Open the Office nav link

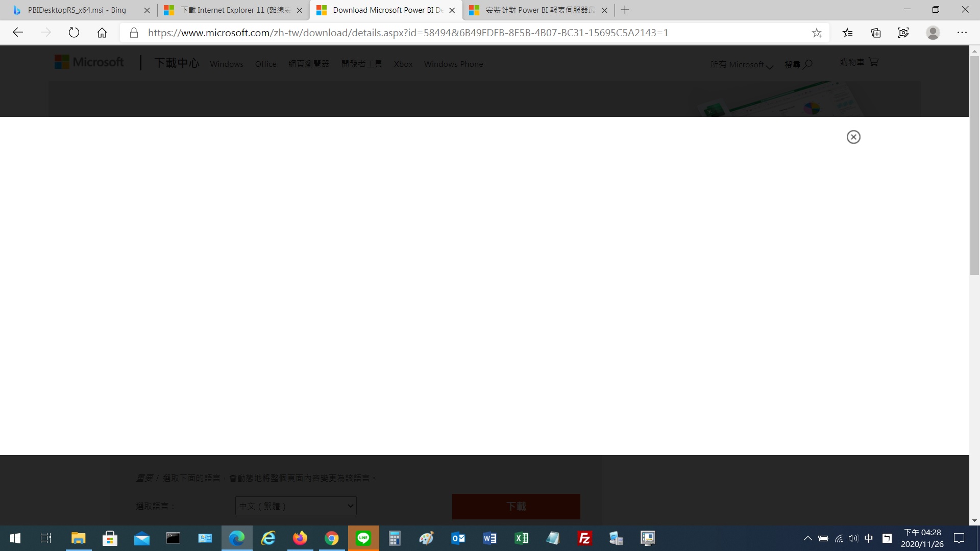265,64
